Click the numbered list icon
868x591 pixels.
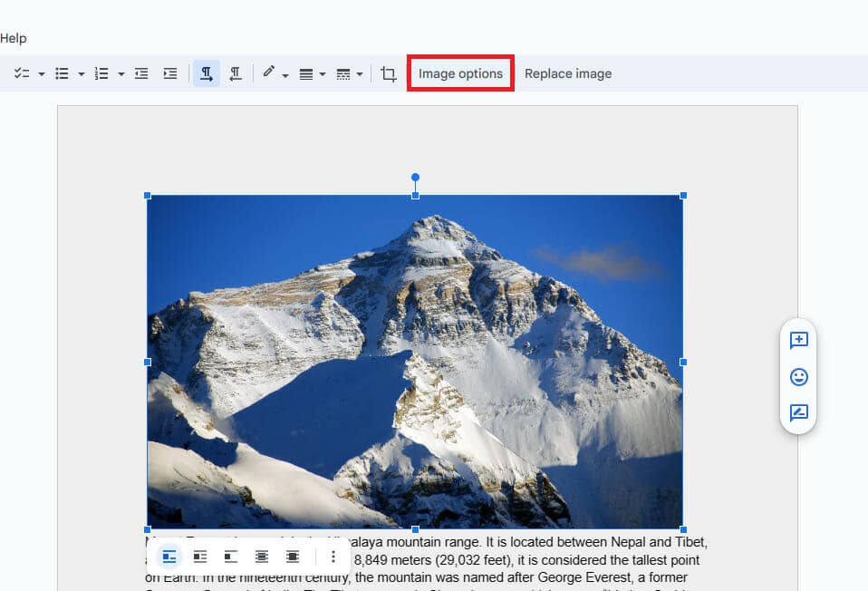point(101,74)
